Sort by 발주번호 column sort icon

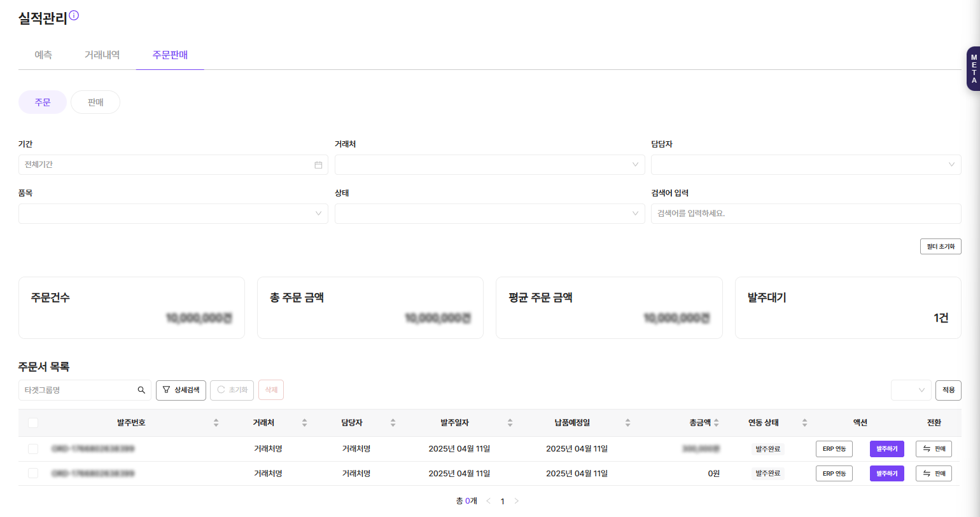tap(216, 423)
